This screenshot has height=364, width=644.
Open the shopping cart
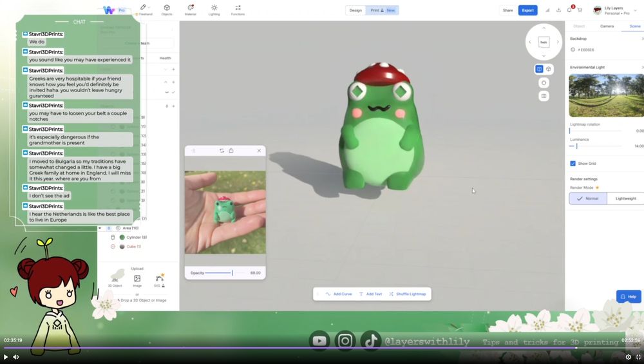click(580, 10)
